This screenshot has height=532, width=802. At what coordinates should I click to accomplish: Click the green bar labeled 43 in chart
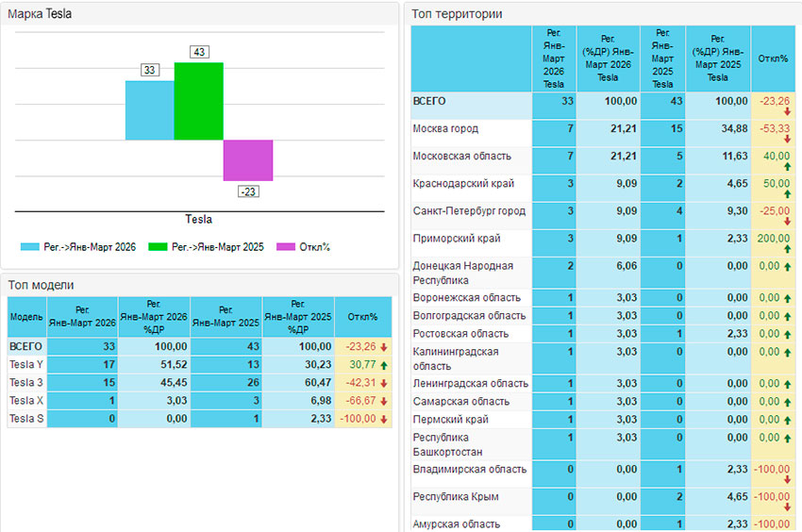pos(198,101)
